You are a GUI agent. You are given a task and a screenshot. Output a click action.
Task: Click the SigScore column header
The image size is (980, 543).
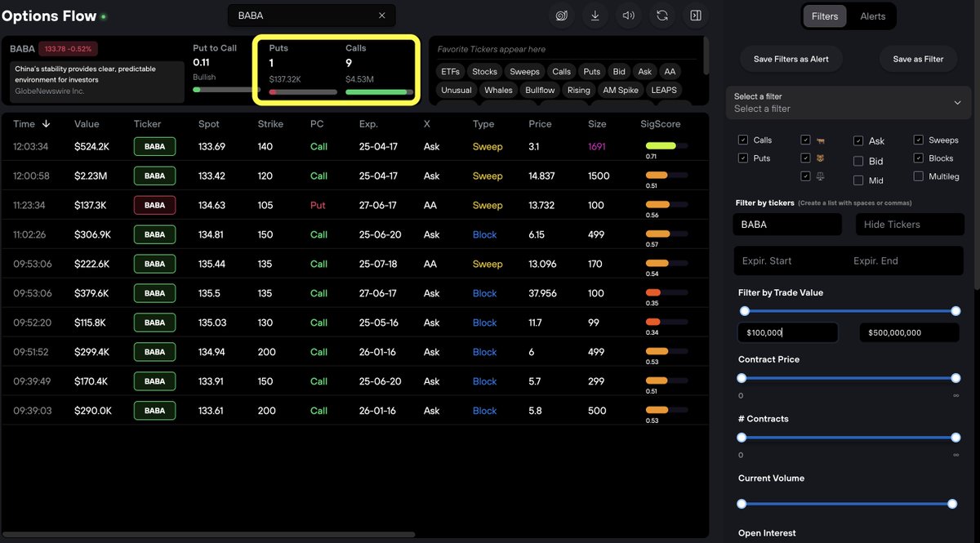click(661, 124)
